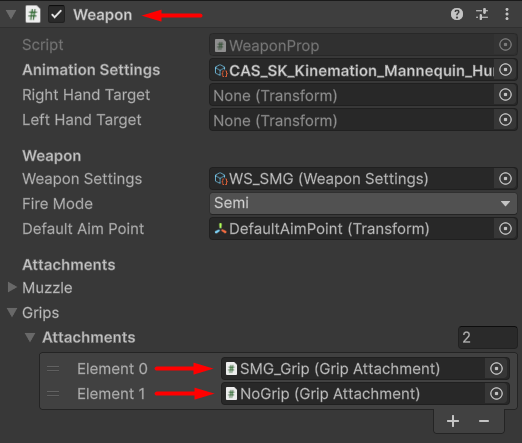Click the object picker for NoGrip element
Image resolution: width=522 pixels, height=443 pixels.
point(496,394)
